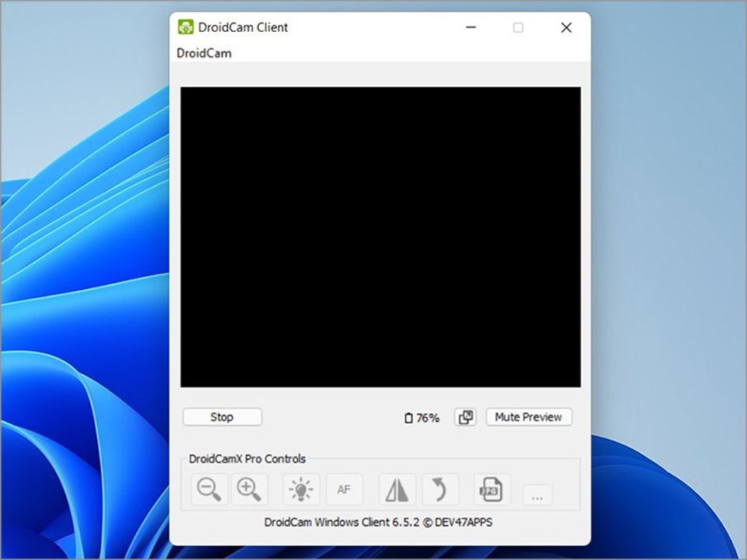Viewport: 747px width, 560px height.
Task: Save a JPG snapshot of the frame
Action: click(x=492, y=489)
